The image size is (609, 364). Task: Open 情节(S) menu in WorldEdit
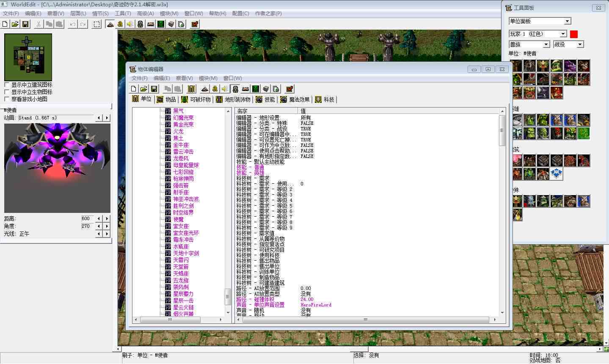tap(100, 14)
